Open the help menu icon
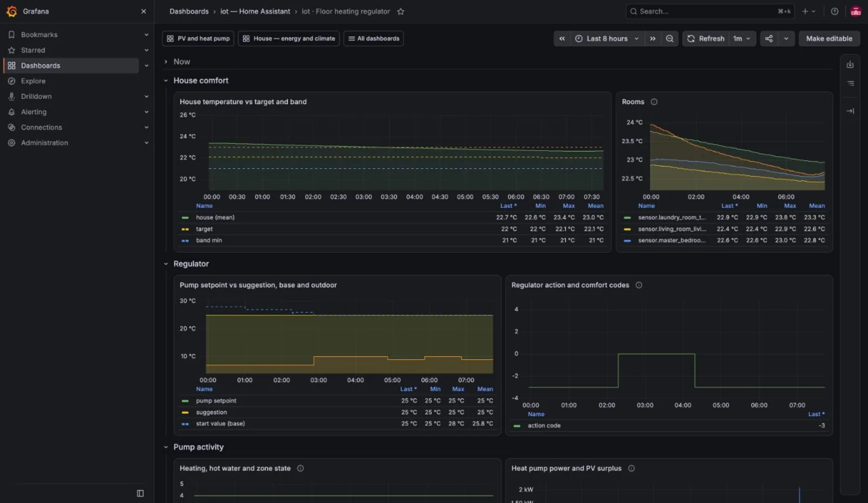 tap(835, 11)
